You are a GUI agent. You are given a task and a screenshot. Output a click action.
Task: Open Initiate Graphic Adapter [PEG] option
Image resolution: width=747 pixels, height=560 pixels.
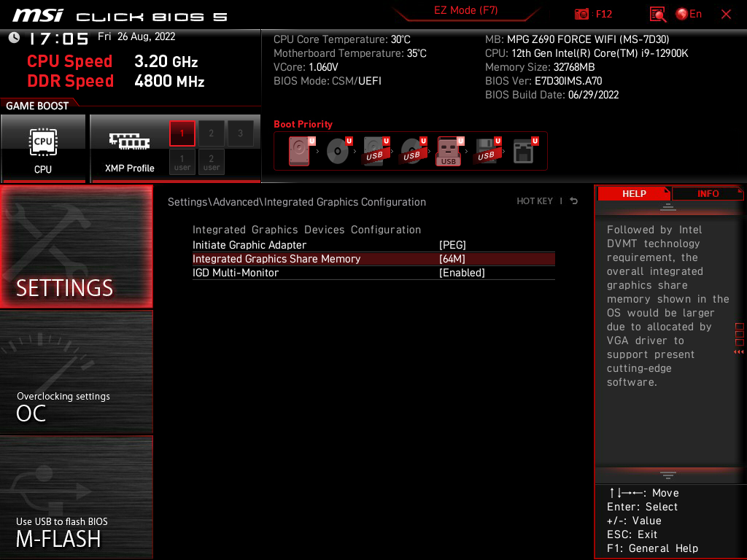coord(373,245)
